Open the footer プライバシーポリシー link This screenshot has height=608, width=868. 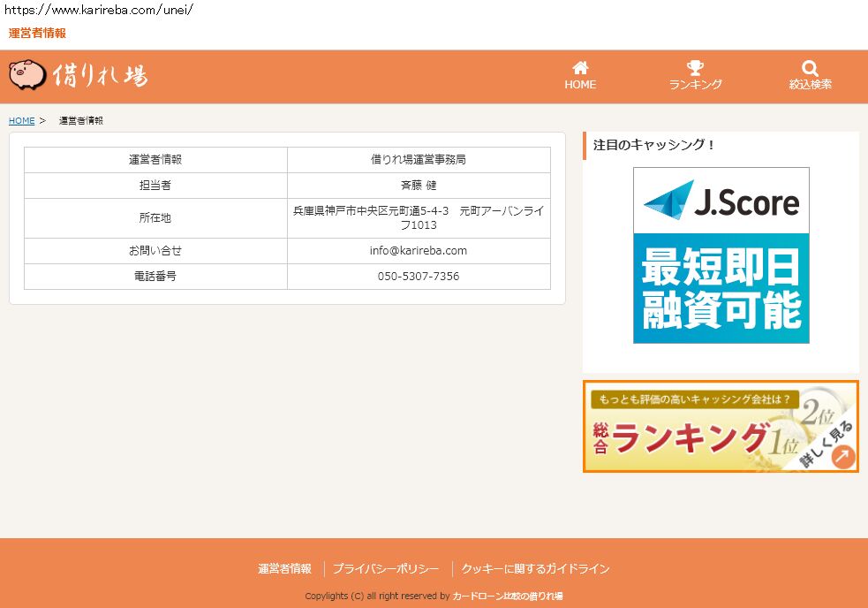(x=386, y=569)
